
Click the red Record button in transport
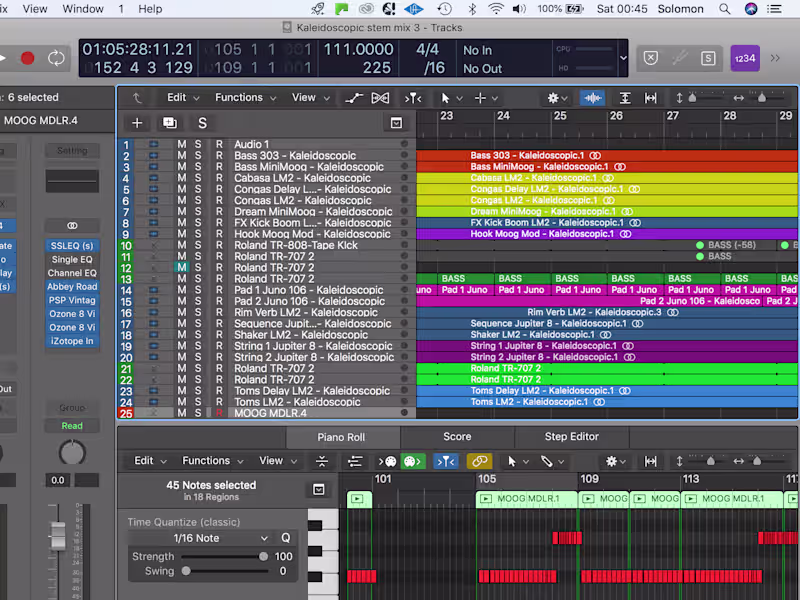[28, 58]
